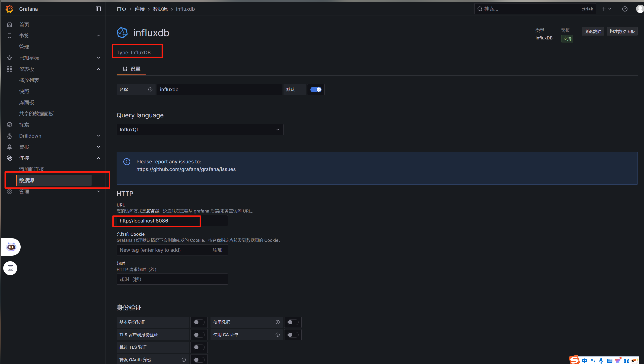Viewport: 644px width, 364px height.
Task: Click the search box in the top bar
Action: click(535, 9)
